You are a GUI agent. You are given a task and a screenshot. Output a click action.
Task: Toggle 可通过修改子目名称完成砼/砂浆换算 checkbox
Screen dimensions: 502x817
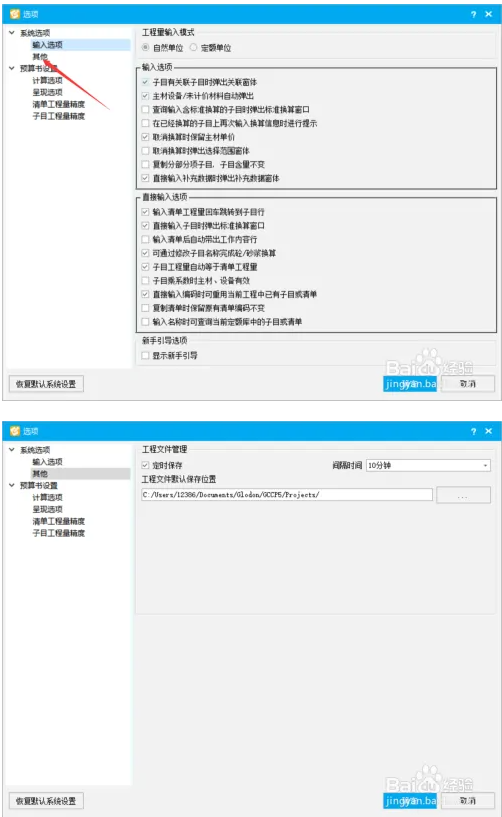(x=145, y=253)
